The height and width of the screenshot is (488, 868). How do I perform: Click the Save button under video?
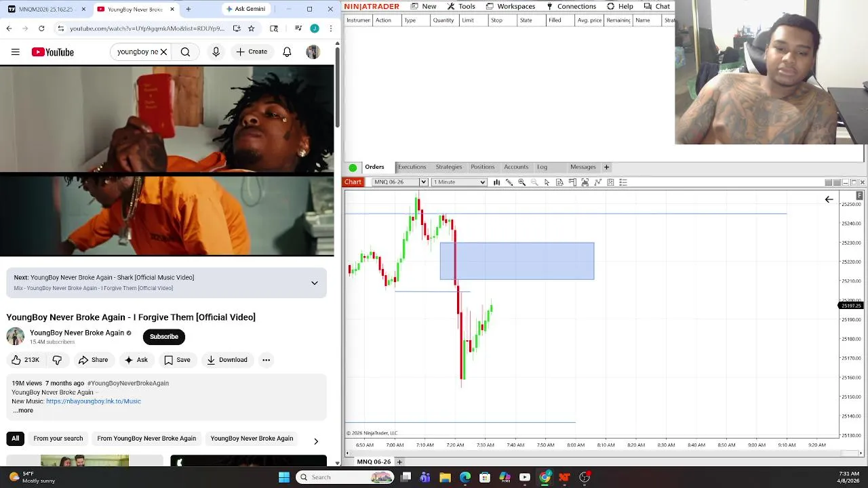177,360
